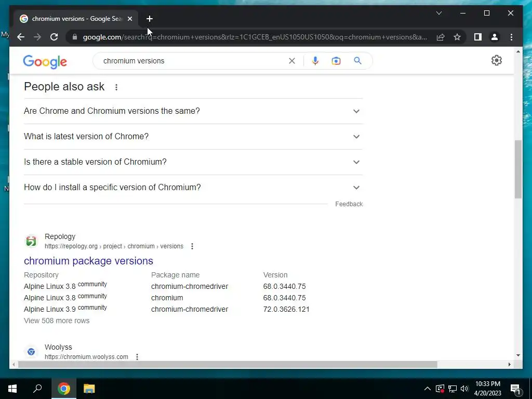Search by image with Google Lens
The image size is (532, 399).
coord(336,61)
